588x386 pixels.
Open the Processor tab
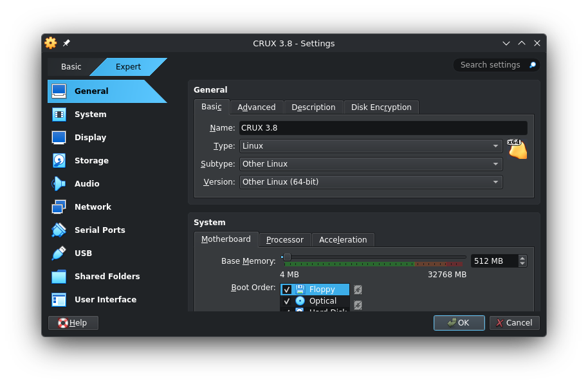point(284,240)
